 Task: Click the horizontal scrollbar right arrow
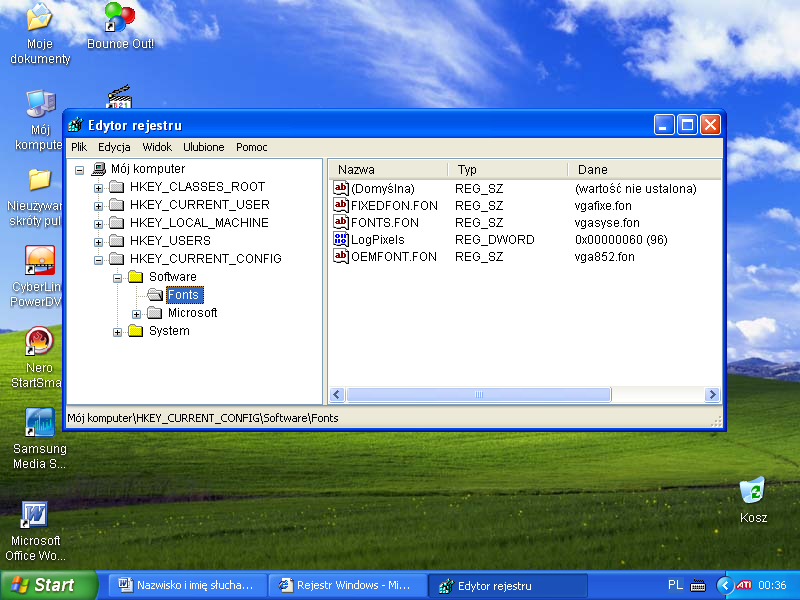coord(712,395)
